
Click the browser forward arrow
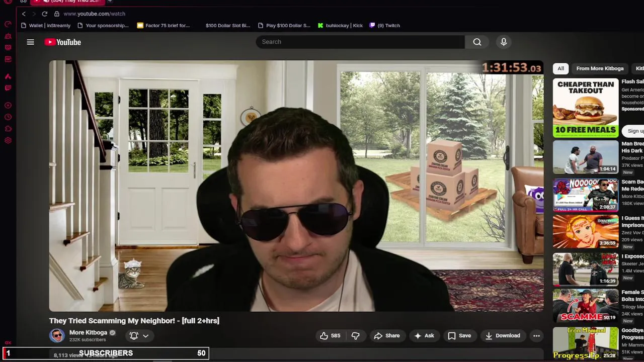point(34,14)
